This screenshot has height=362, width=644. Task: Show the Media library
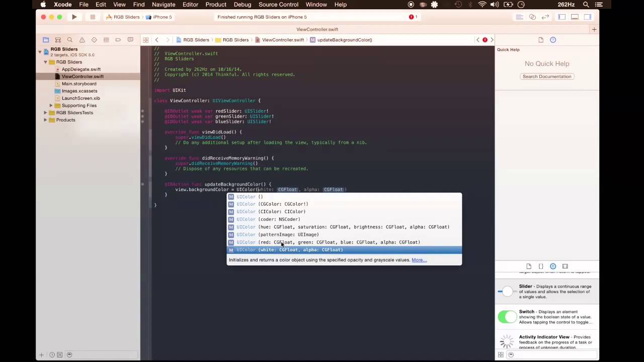point(565,266)
